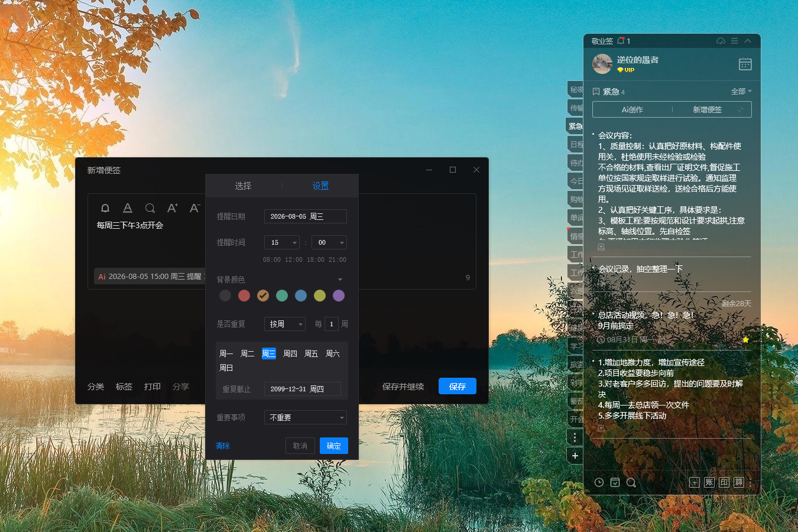
Task: Click the search icon in the 敬业签 panel footer
Action: (x=631, y=482)
